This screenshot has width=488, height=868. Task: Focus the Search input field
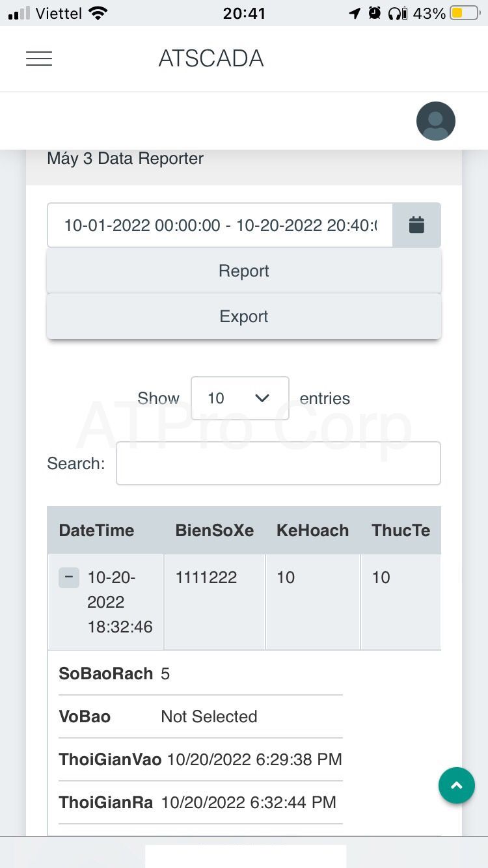click(x=278, y=463)
